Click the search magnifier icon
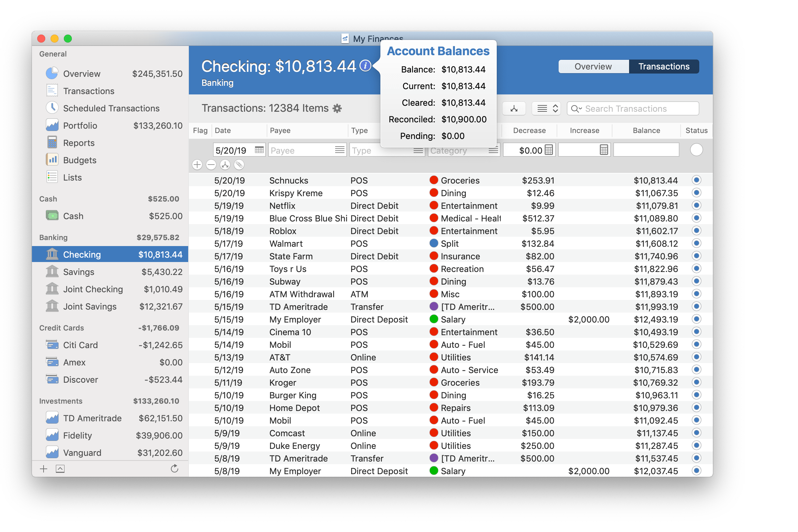Viewport: 798px width, 532px height. tap(576, 109)
